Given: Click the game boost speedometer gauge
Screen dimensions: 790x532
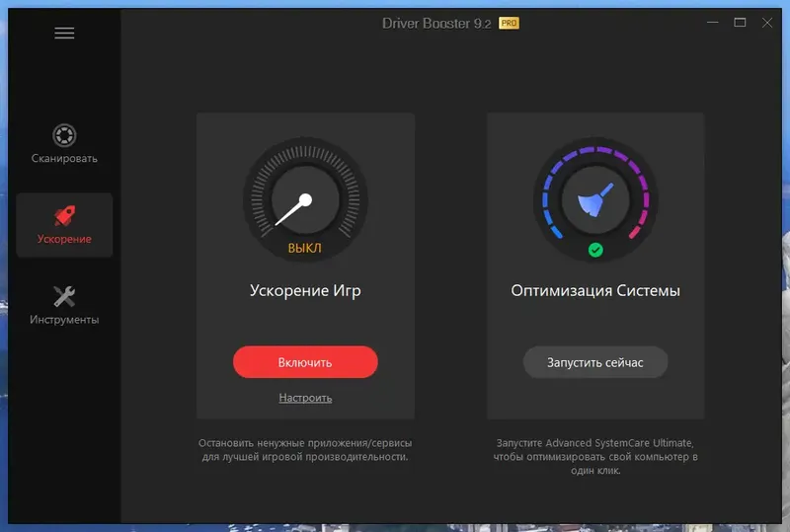Looking at the screenshot, I should click(x=305, y=200).
